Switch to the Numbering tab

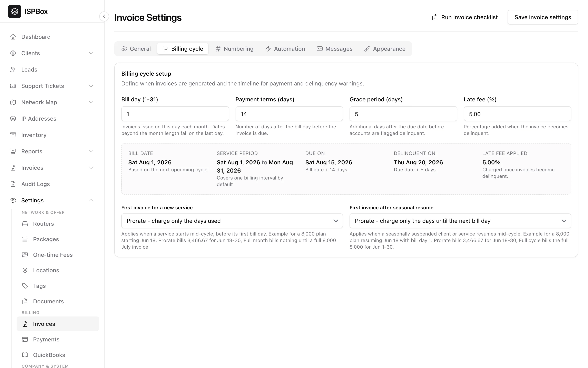(x=234, y=49)
